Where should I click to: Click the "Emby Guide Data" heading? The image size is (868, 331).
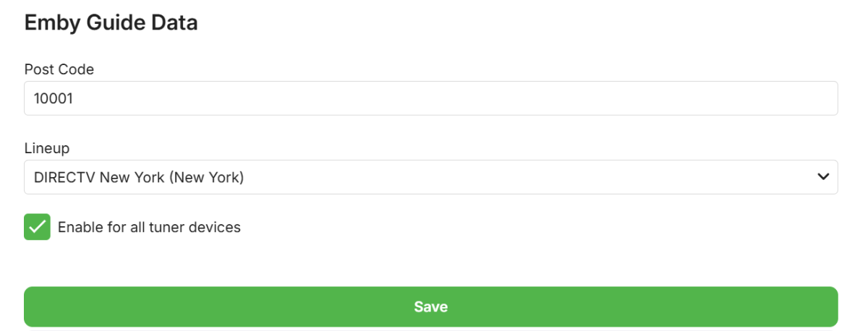pos(111,23)
